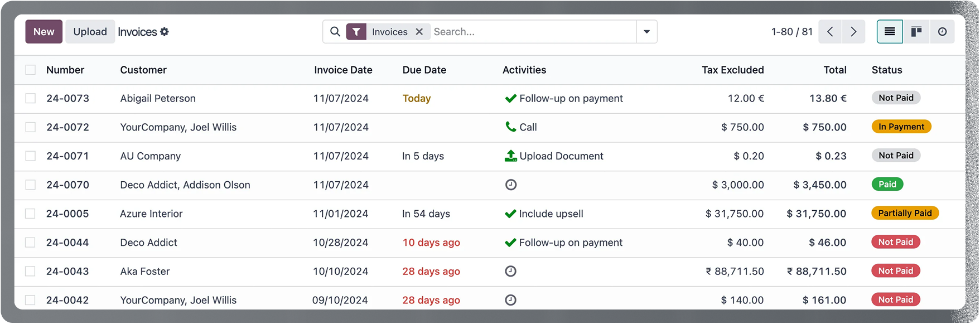Sort by the Total column header
The width and height of the screenshot is (980, 324).
(834, 70)
